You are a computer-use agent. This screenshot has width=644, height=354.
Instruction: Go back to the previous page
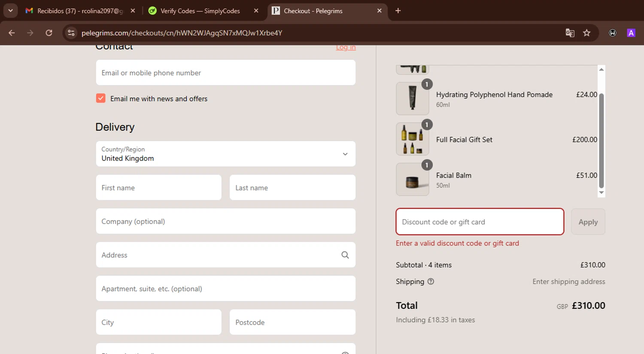coord(12,33)
